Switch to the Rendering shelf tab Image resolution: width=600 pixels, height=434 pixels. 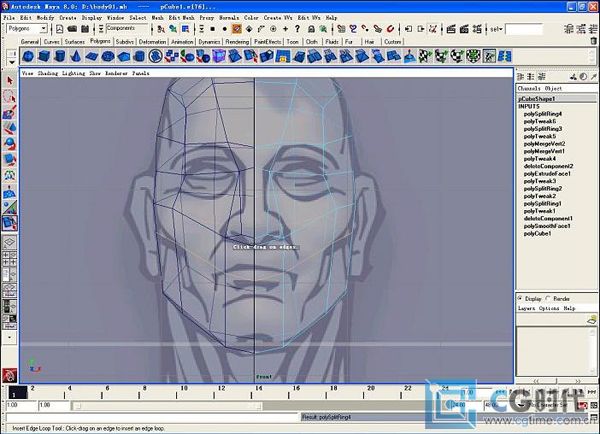pos(237,42)
